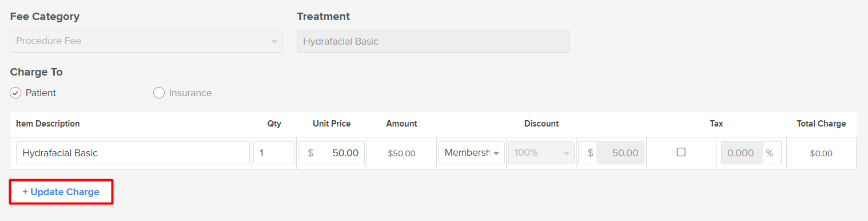Click the discount amount 50.00 field
This screenshot has width=868, height=221.
click(620, 153)
